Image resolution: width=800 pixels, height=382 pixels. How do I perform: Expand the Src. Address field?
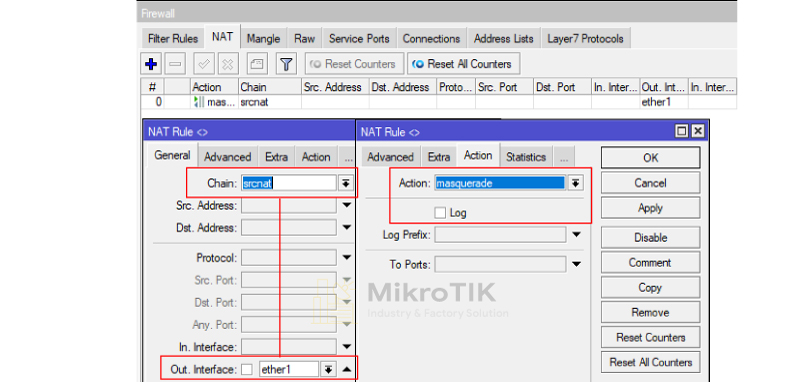tap(347, 206)
